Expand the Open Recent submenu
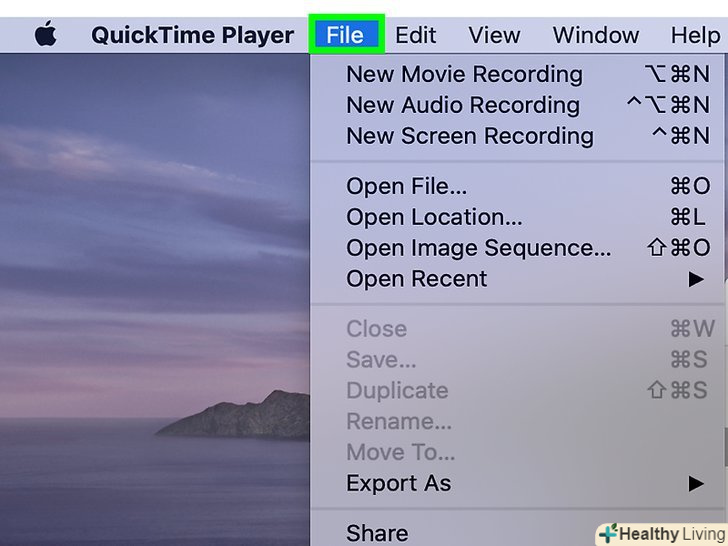The width and height of the screenshot is (728, 546). click(x=417, y=279)
